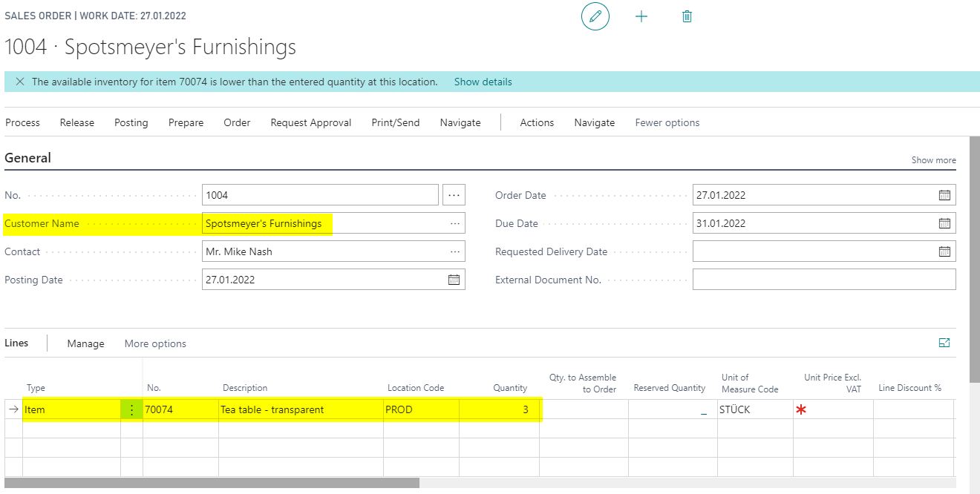This screenshot has width=980, height=494.
Task: Click the plus icon for new order
Action: (x=641, y=16)
